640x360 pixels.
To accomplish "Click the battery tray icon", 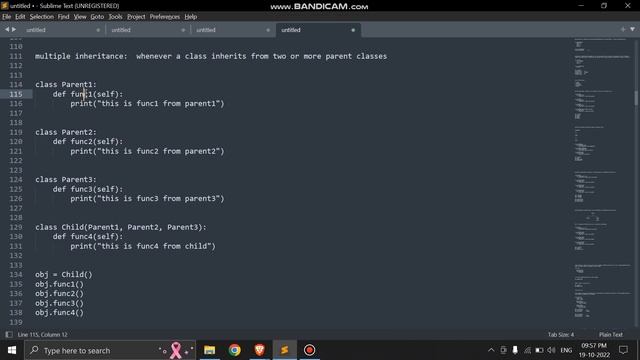I will pyautogui.click(x=539, y=350).
